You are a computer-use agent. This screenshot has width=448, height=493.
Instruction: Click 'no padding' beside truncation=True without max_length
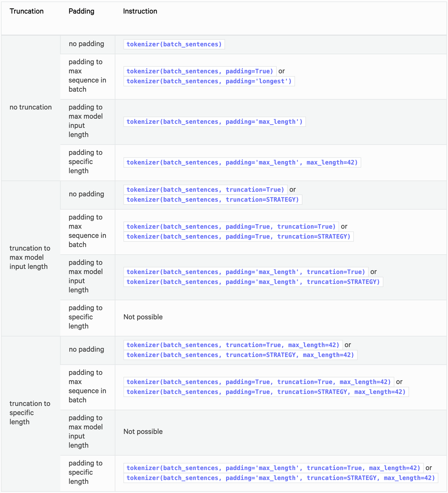[87, 194]
